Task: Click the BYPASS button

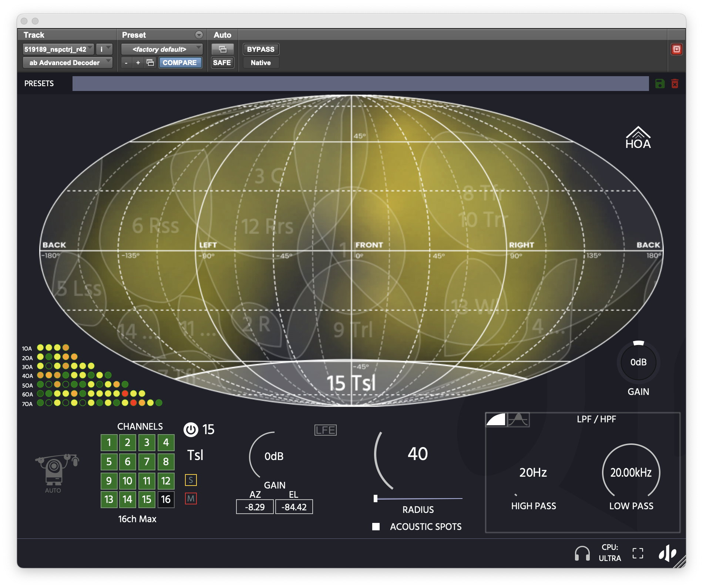Action: click(260, 49)
